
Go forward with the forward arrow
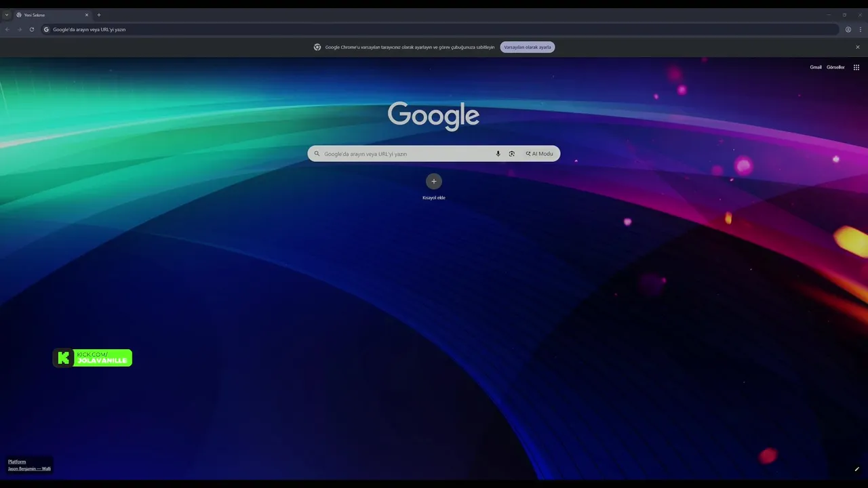pos(20,29)
